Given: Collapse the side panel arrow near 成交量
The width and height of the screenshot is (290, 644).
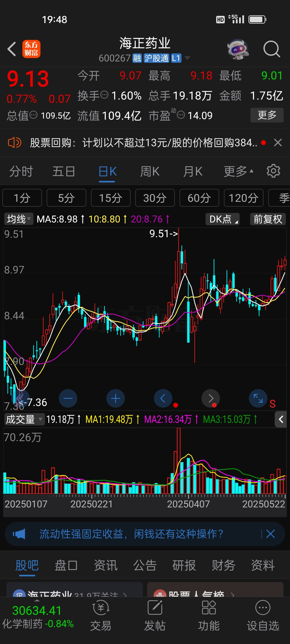Looking at the screenshot, I should click(281, 419).
